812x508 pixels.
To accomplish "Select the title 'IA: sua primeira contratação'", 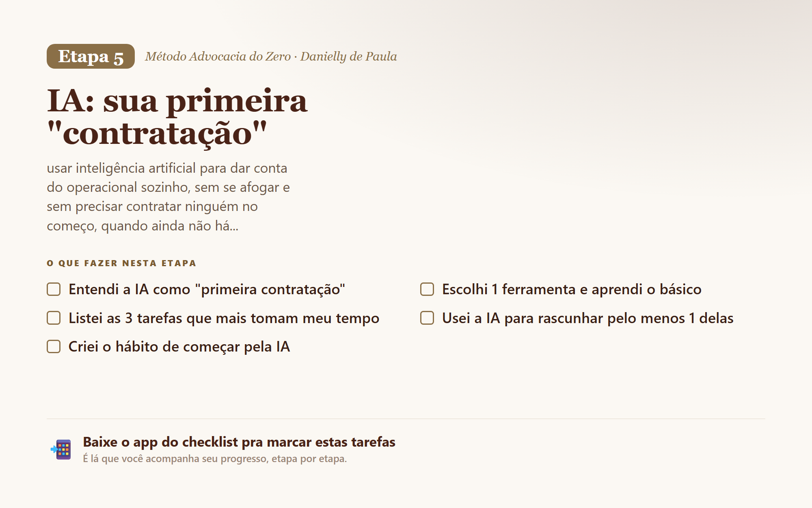I will (x=177, y=117).
